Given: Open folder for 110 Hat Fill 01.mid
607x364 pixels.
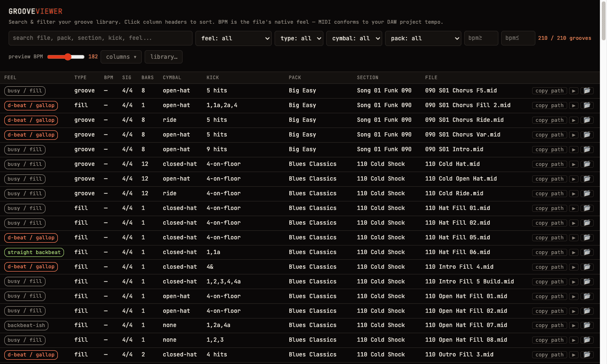Looking at the screenshot, I should coord(587,209).
